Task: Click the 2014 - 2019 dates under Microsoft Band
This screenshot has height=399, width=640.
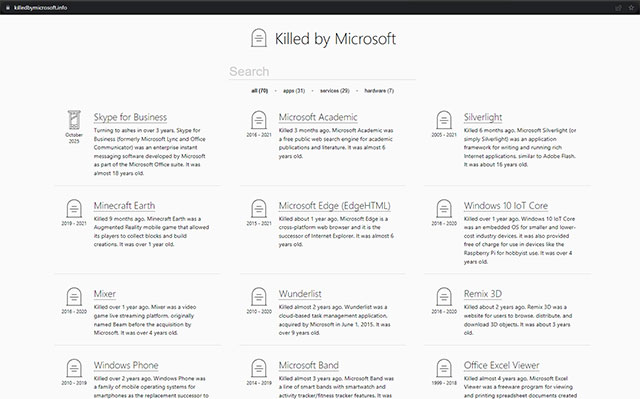Action: point(259,383)
